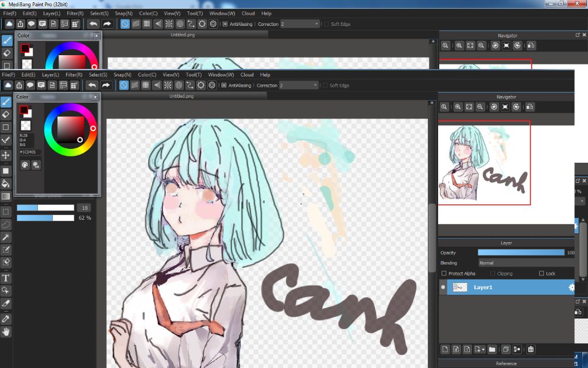Image resolution: width=588 pixels, height=368 pixels.
Task: Check the layer Lock option
Action: tap(541, 273)
